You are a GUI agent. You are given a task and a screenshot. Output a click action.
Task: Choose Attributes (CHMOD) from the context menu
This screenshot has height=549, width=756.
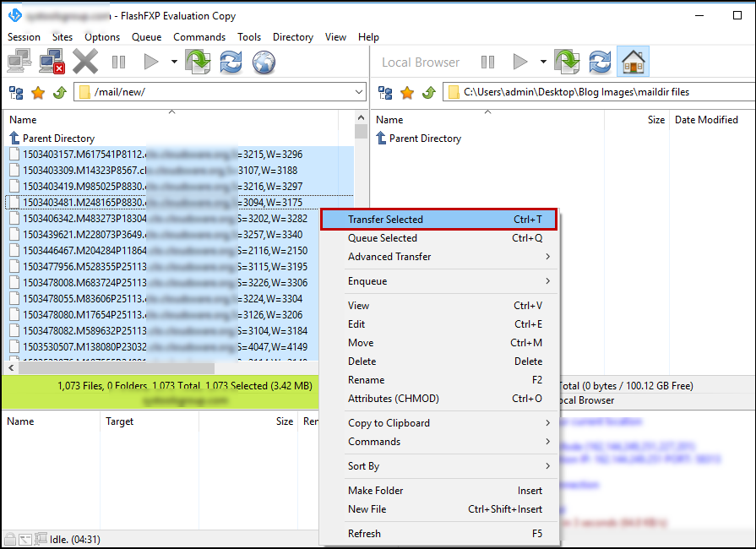coord(438,399)
